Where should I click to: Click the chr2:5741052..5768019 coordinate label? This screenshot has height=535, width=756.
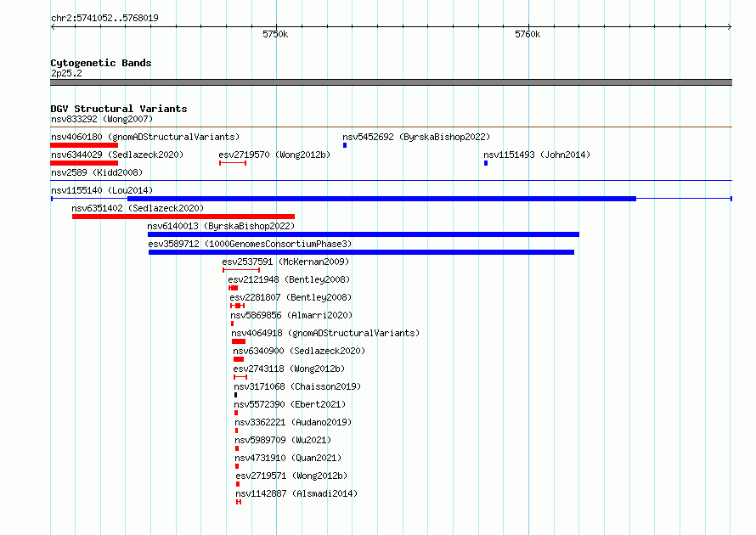[x=104, y=18]
